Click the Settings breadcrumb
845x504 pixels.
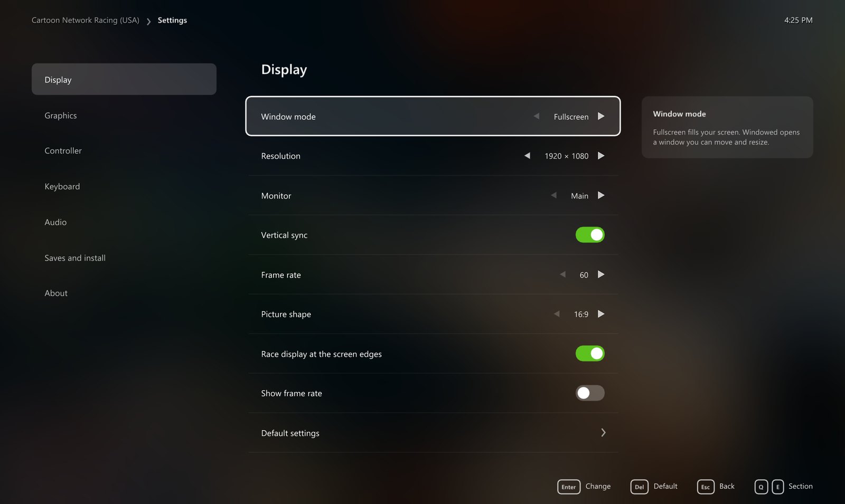click(x=172, y=20)
